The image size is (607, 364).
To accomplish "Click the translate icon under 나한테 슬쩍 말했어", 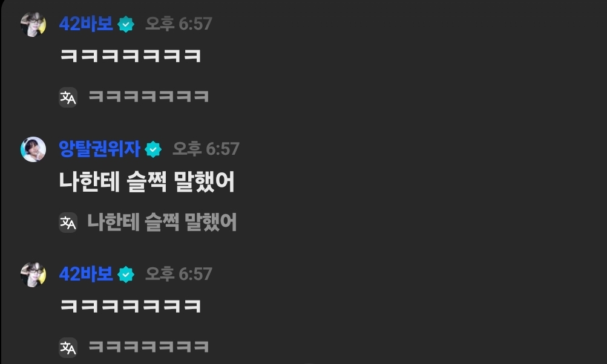I will tap(68, 223).
